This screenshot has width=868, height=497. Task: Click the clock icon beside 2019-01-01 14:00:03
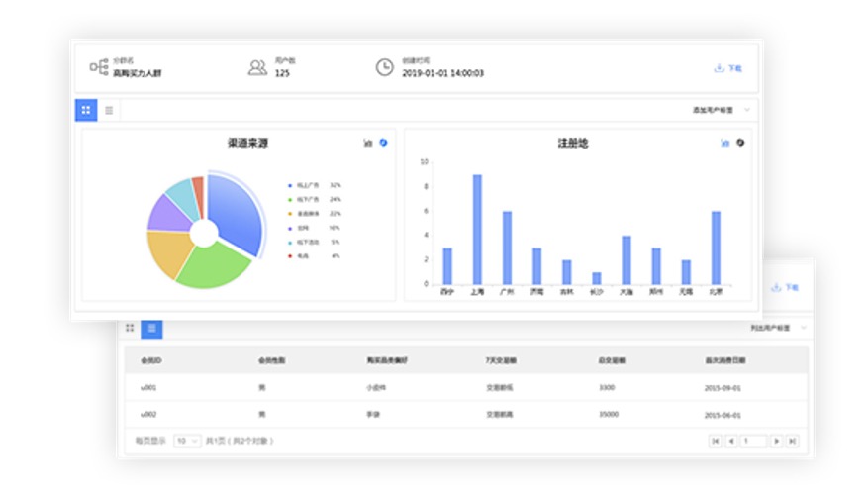tap(384, 67)
